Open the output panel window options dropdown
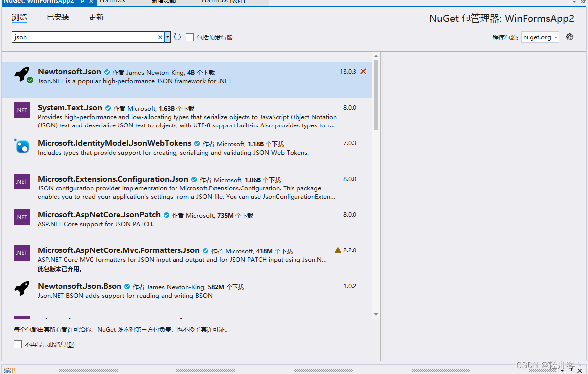The width and height of the screenshot is (588, 374). pos(562,370)
